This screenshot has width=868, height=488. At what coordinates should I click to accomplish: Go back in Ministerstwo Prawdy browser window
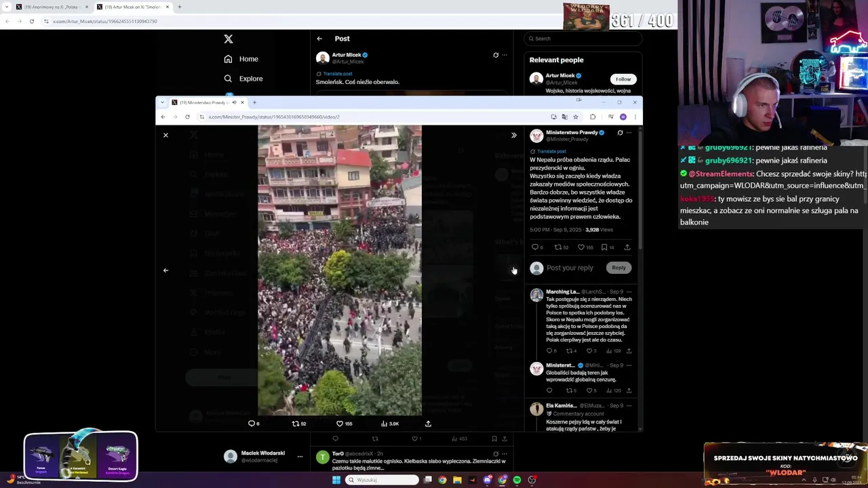point(163,117)
